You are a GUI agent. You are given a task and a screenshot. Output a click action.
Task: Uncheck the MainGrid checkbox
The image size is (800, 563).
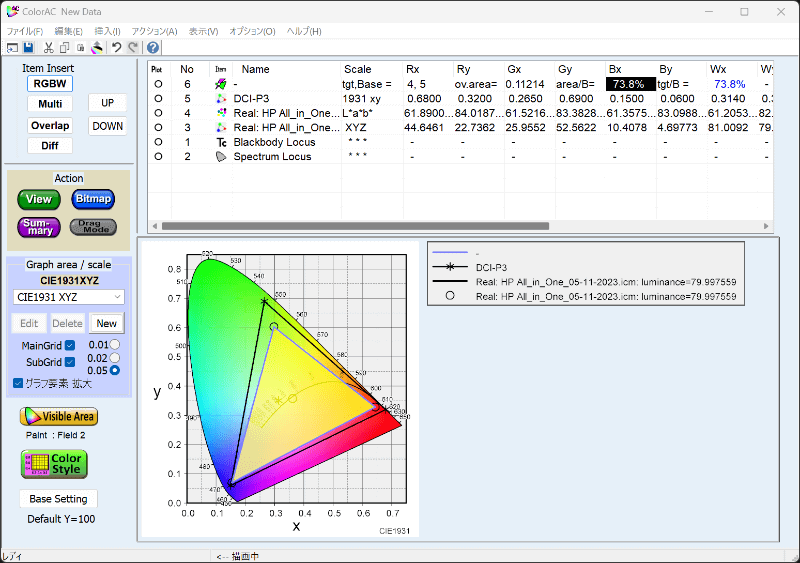(70, 345)
